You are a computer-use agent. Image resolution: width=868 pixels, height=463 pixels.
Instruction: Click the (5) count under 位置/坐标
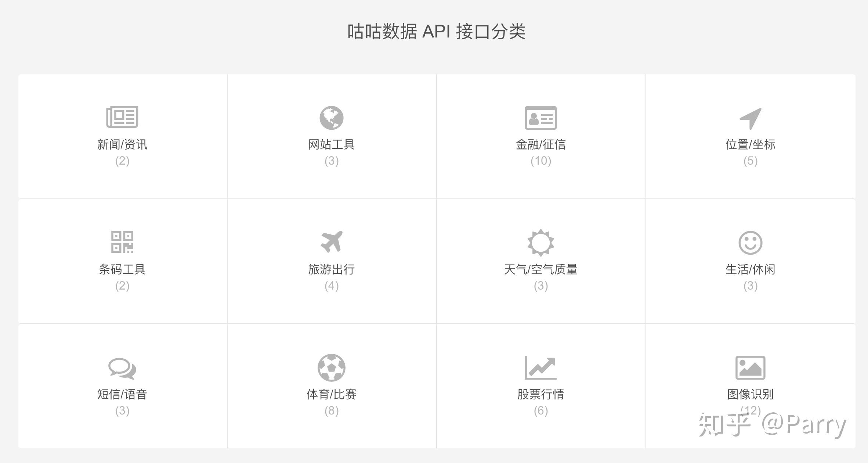pos(750,161)
